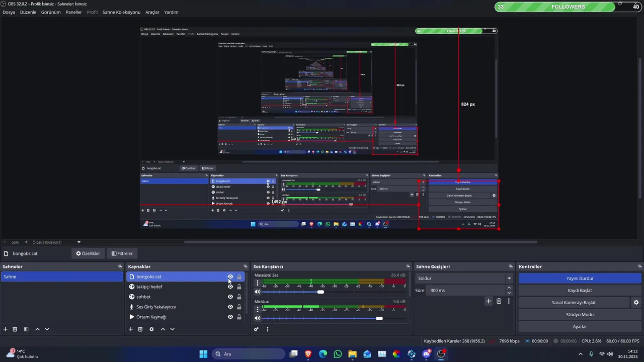Screen dimensions: 644x362
Task: Lock the Ses Giriş Yakalayıcısı source
Action: click(x=239, y=307)
